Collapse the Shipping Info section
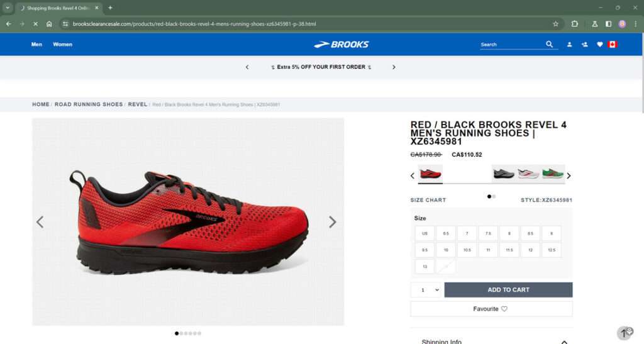644x344 pixels. coord(564,341)
